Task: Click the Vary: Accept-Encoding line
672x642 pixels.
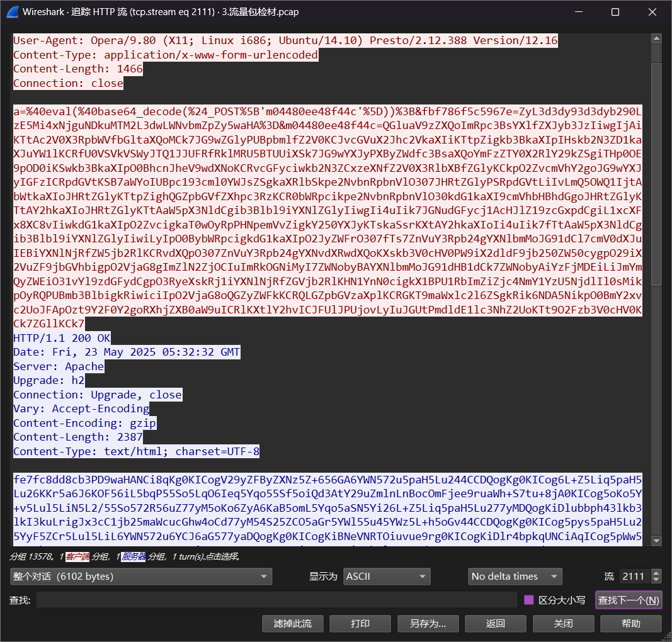Action: click(x=81, y=408)
